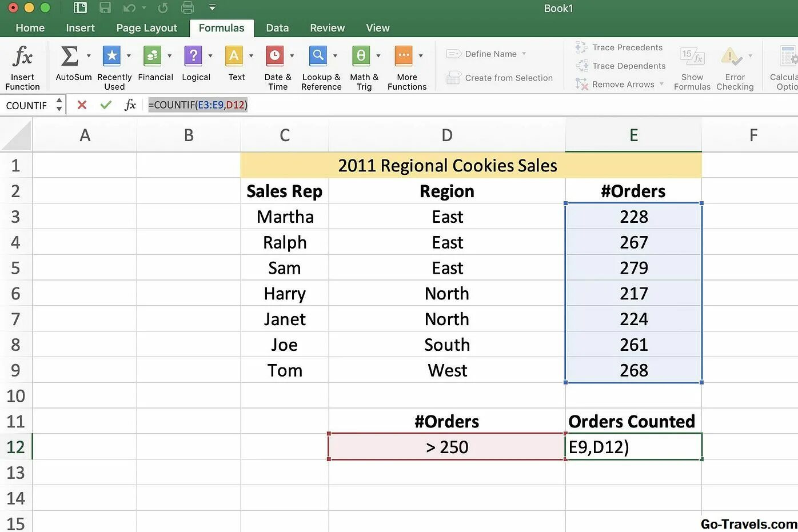Confirm formula with the green checkmark

coord(106,105)
